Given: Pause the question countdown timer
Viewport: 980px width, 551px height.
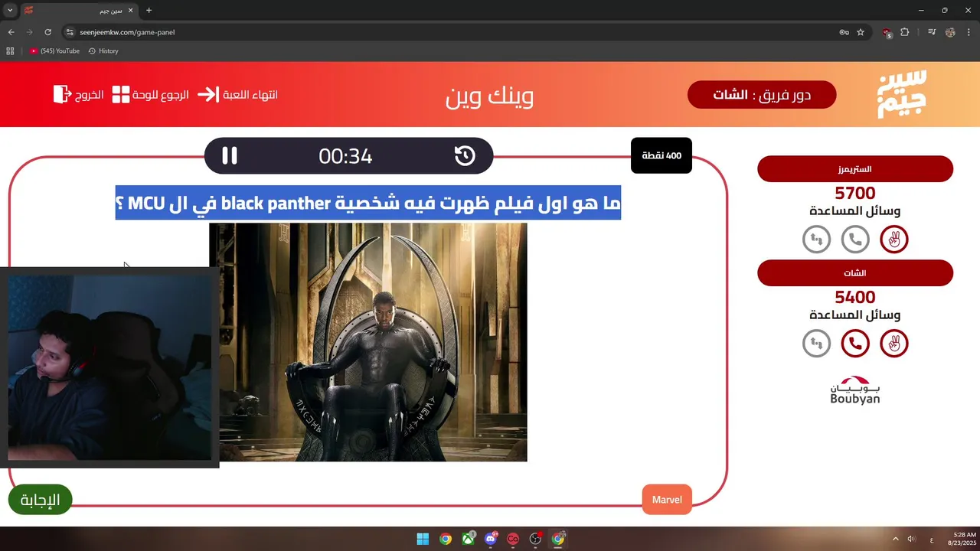Looking at the screenshot, I should (230, 156).
